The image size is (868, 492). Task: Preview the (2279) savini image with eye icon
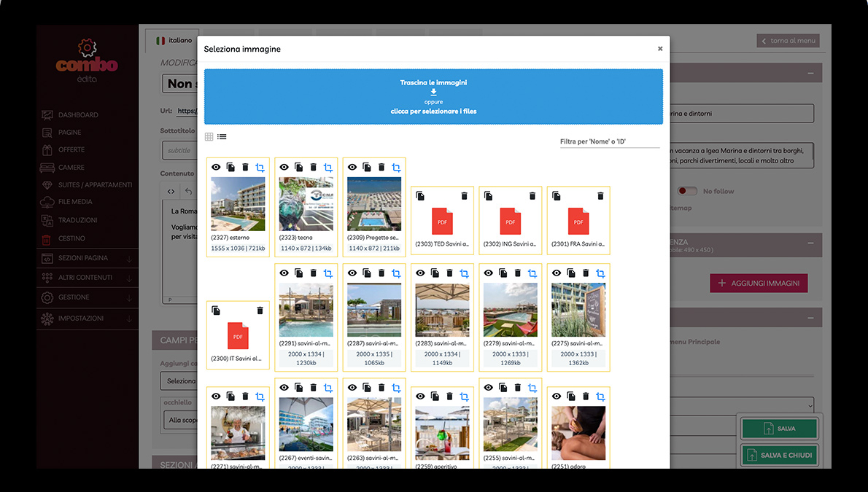point(488,273)
